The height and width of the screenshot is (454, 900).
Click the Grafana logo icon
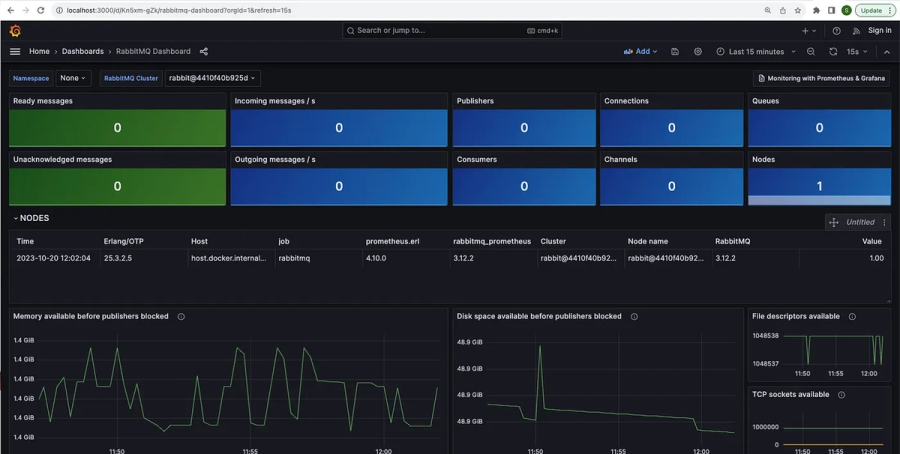(x=15, y=31)
